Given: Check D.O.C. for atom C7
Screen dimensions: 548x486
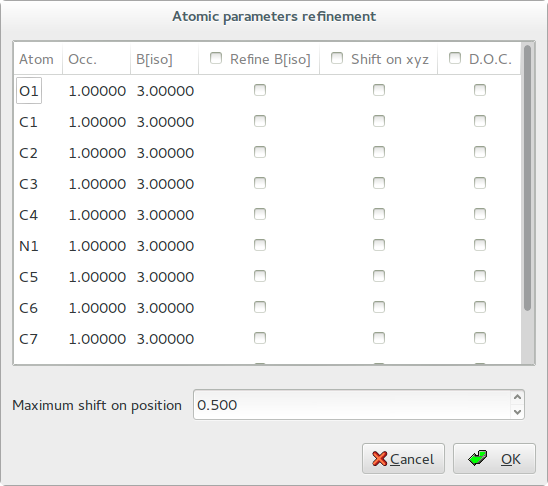Looking at the screenshot, I should (x=480, y=338).
